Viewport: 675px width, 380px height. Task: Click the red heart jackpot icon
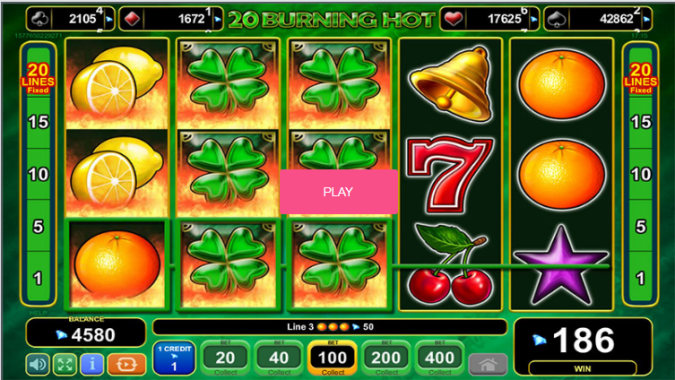pos(454,19)
